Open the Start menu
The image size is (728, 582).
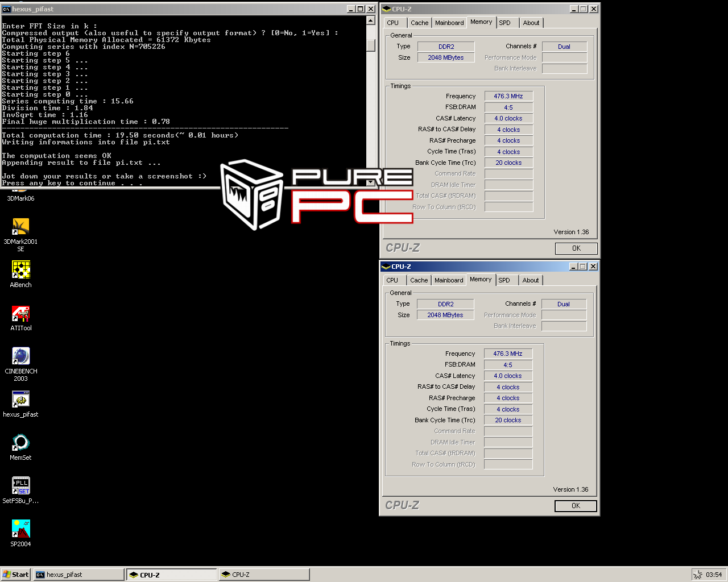coord(16,575)
